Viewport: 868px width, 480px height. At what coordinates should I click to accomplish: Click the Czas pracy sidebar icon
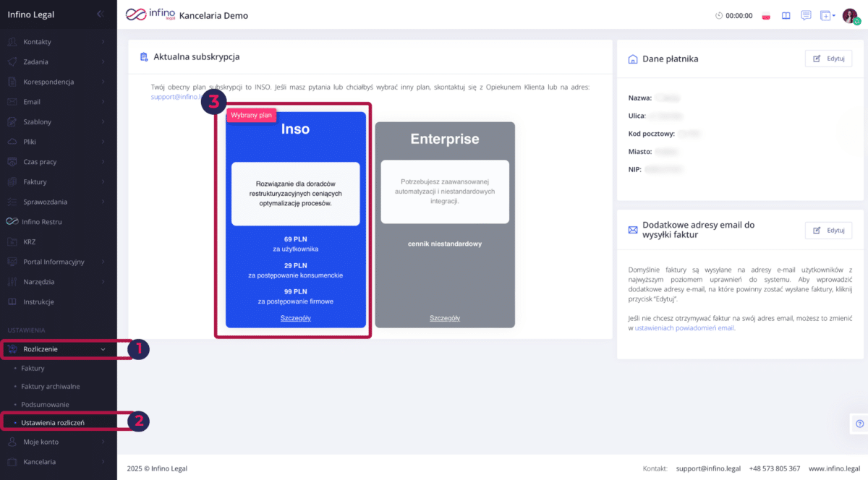[x=12, y=162]
